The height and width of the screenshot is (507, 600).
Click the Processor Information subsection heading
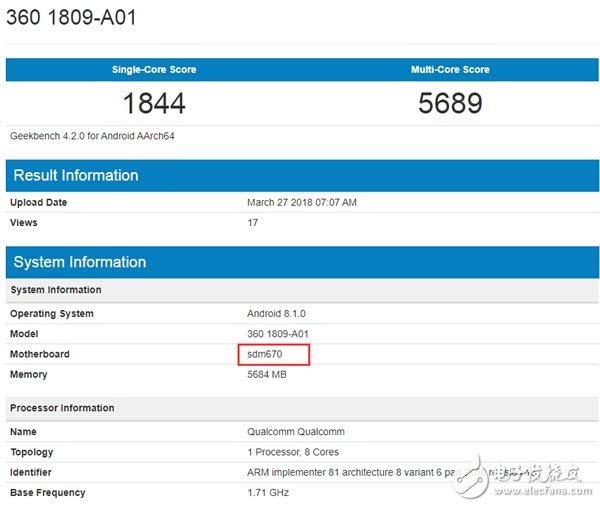(62, 408)
